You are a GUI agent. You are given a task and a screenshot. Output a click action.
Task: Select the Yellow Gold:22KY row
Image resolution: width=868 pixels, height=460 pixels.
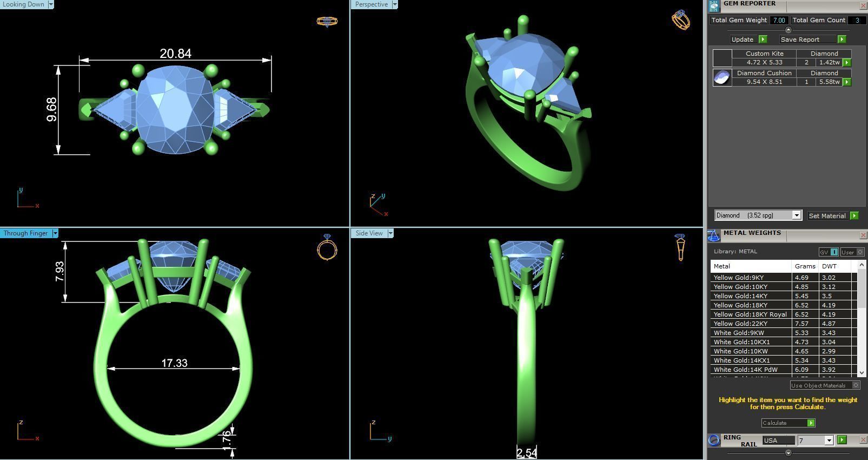point(783,324)
